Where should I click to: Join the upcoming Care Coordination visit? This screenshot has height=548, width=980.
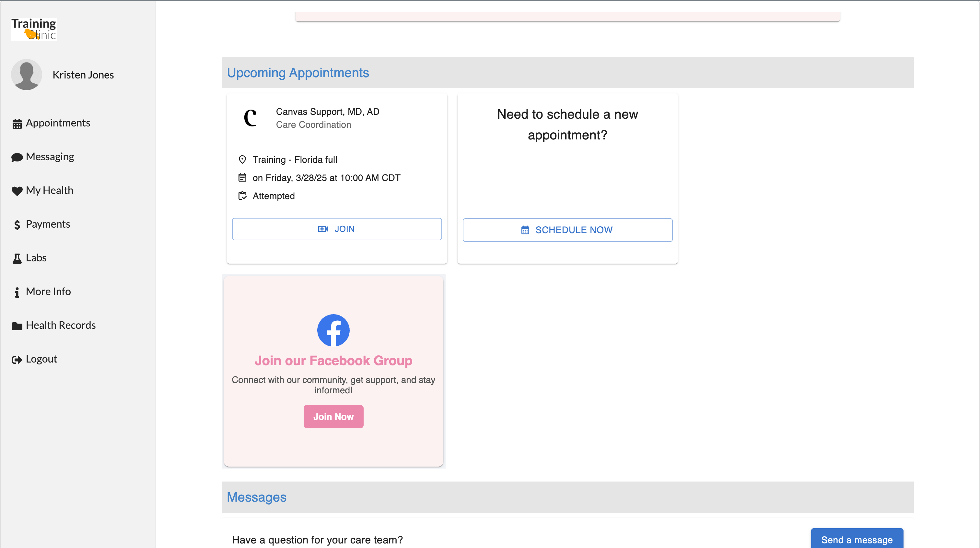[x=336, y=229]
